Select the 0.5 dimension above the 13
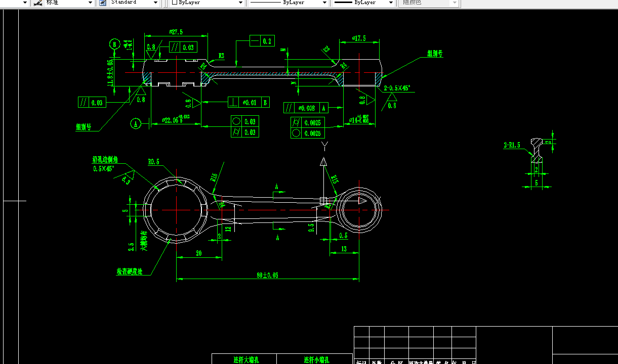This screenshot has height=364, width=618. click(x=343, y=236)
